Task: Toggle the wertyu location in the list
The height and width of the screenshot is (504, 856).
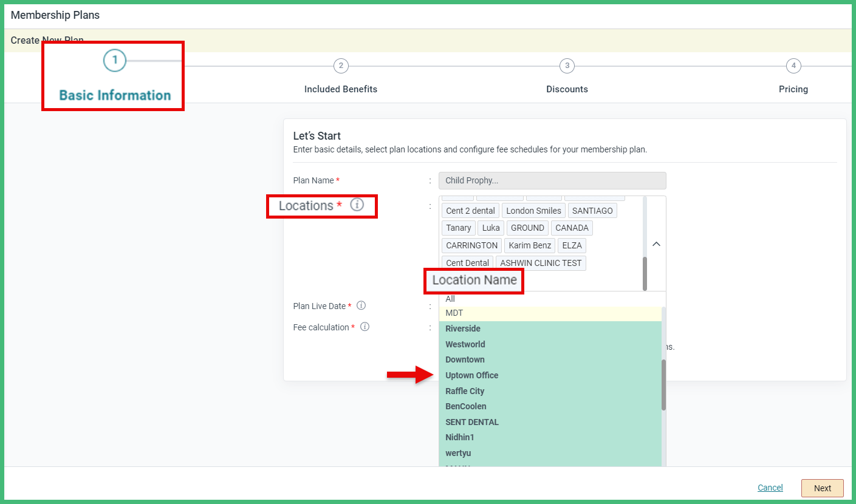Action: (x=457, y=452)
